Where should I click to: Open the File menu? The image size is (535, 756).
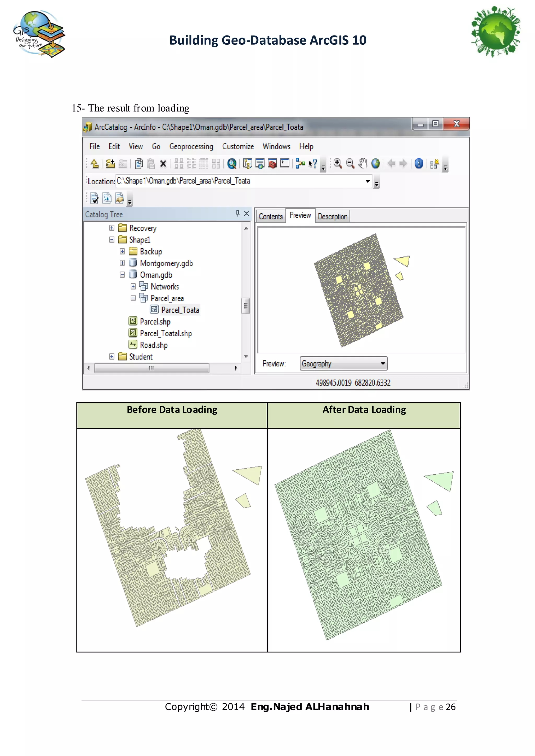point(95,146)
